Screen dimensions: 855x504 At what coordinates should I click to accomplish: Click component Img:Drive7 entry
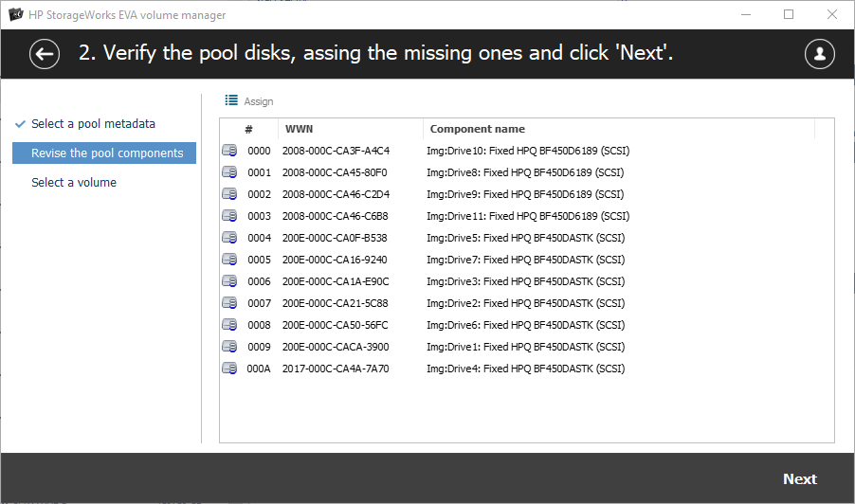[526, 260]
